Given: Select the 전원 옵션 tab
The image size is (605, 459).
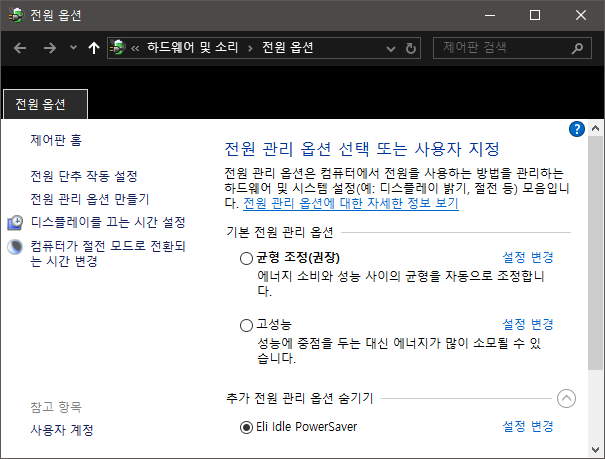Looking at the screenshot, I should (46, 104).
